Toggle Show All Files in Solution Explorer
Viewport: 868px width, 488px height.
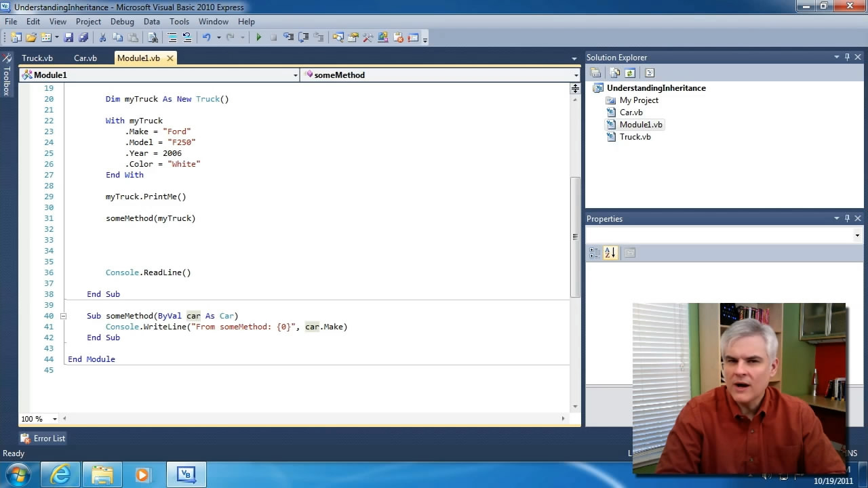pos(614,73)
